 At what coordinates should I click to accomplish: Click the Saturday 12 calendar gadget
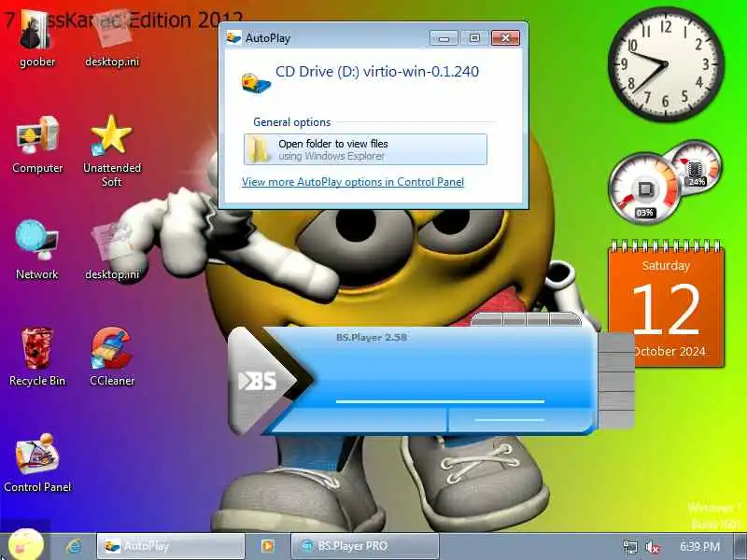click(666, 305)
